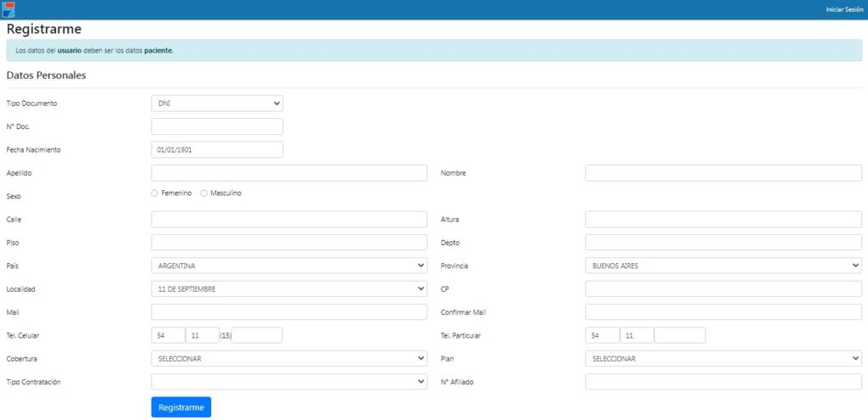868x420 pixels.
Task: Select the Masculino radio button
Action: (203, 193)
